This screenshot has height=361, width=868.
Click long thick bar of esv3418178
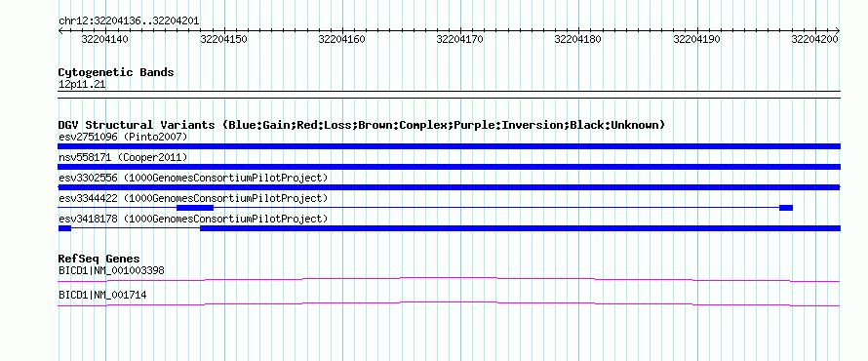point(521,228)
